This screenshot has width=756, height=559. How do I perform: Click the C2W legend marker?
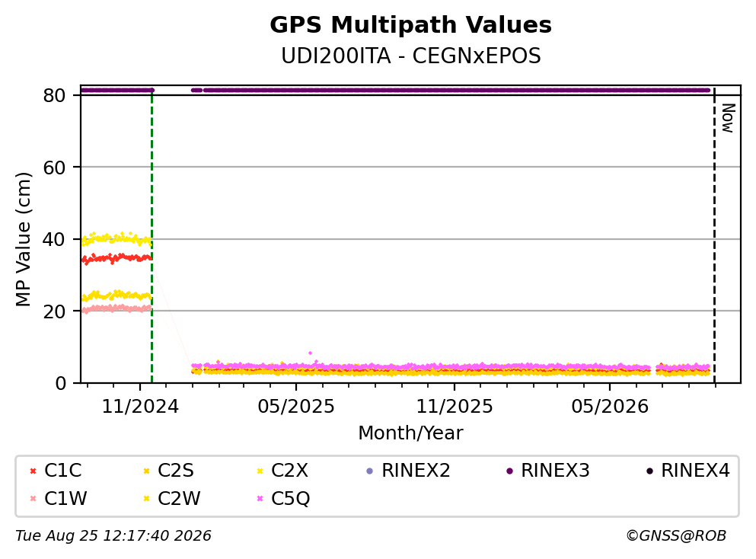(147, 498)
